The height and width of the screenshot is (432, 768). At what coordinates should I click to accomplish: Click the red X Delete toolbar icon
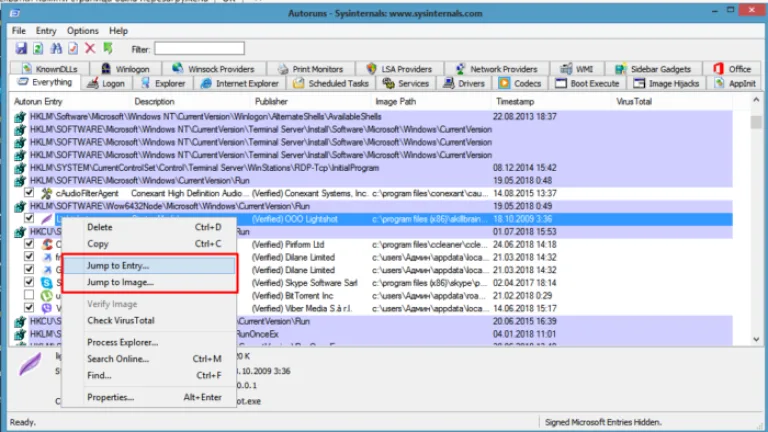[x=90, y=48]
